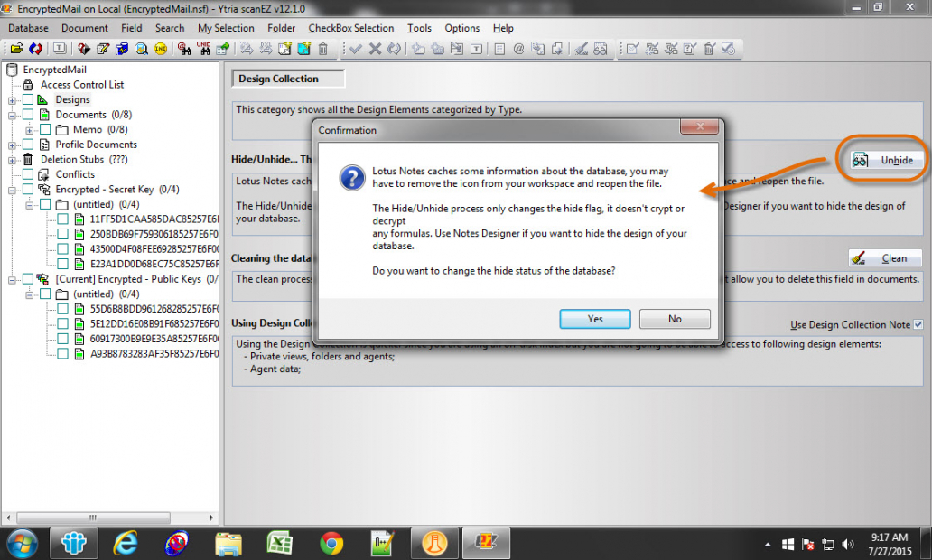Viewport: 932px width, 560px height.
Task: Click the Clean button
Action: pyautogui.click(x=885, y=258)
